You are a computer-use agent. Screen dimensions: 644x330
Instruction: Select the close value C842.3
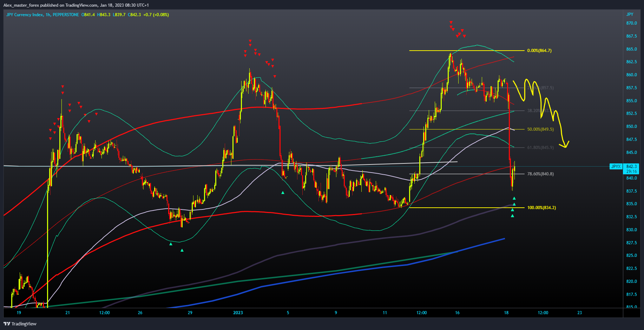[134, 15]
